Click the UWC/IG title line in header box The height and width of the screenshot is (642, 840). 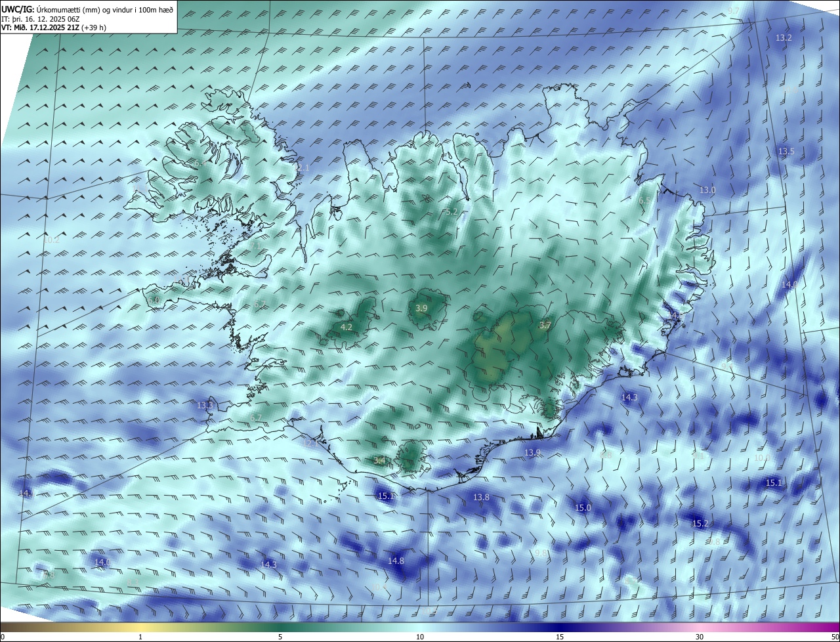87,10
